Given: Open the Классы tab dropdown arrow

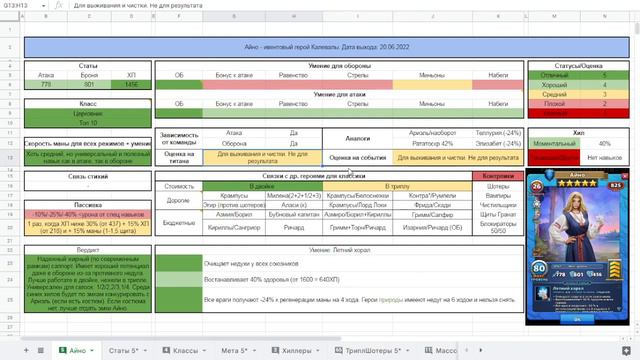Looking at the screenshot, I should (x=204, y=351).
